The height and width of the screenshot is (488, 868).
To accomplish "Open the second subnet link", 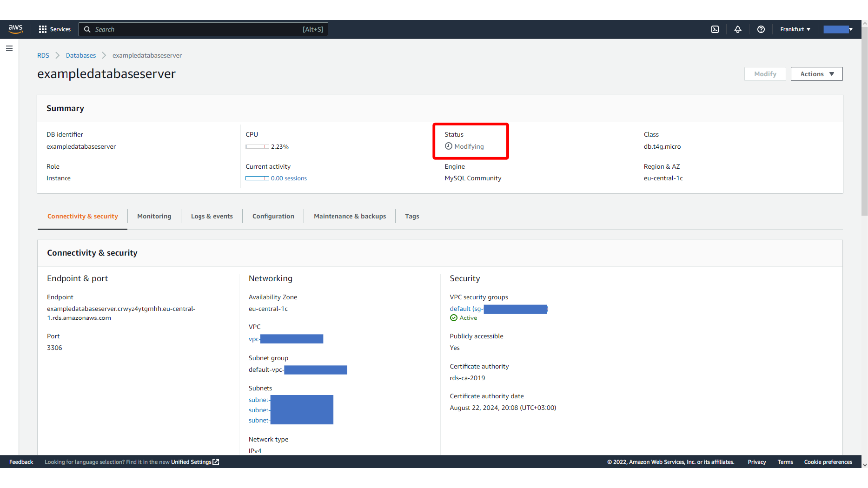I will 291,410.
